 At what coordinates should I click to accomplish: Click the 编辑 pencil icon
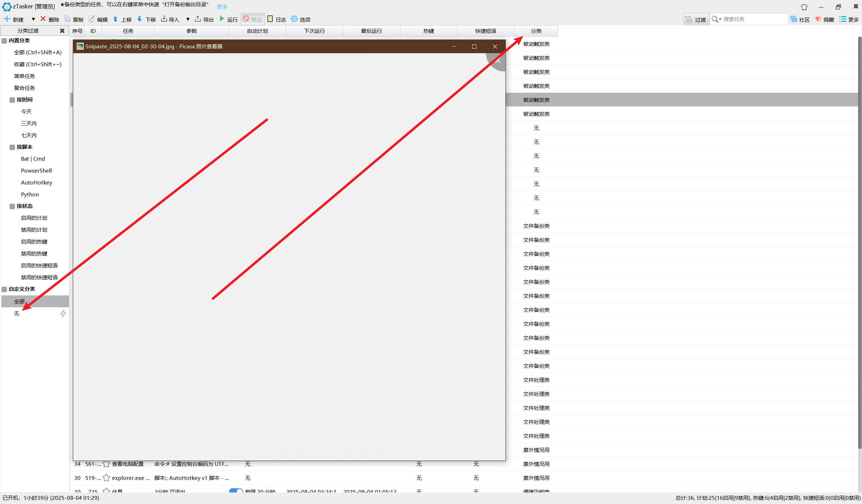click(x=92, y=19)
